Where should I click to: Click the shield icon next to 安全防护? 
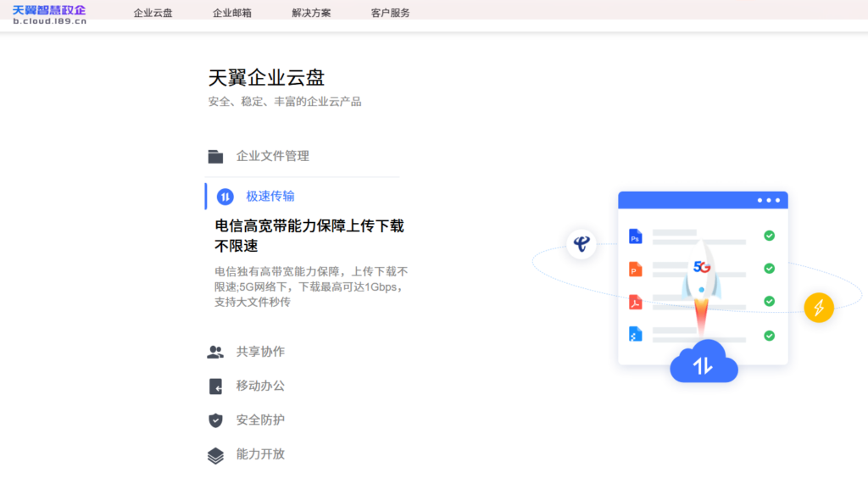(217, 420)
